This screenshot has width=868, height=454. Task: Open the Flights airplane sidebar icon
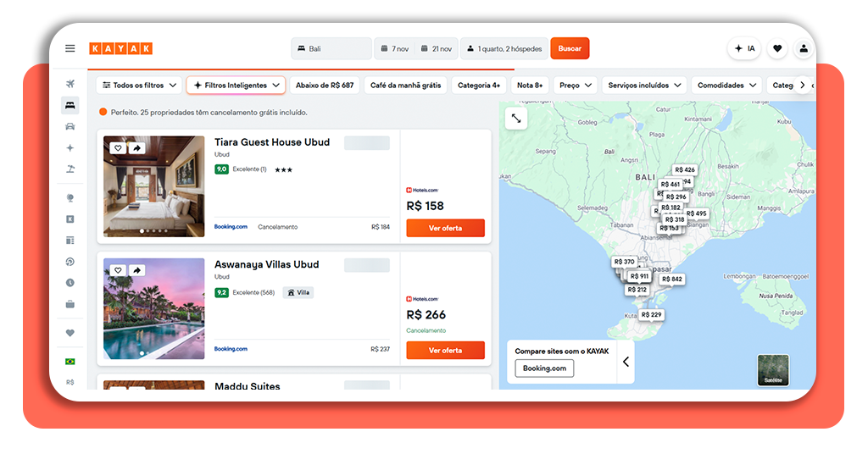pos(70,84)
